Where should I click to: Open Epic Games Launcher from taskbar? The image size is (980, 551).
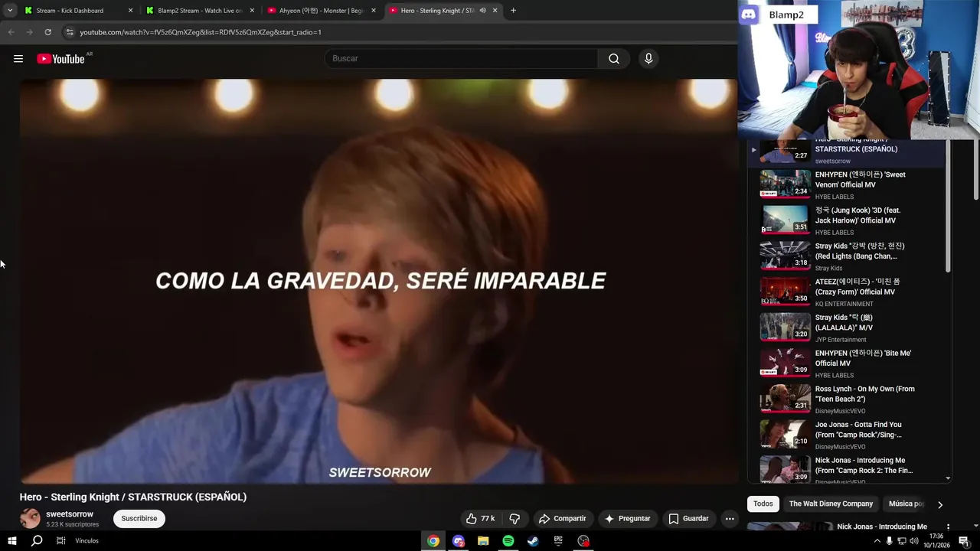pyautogui.click(x=558, y=541)
